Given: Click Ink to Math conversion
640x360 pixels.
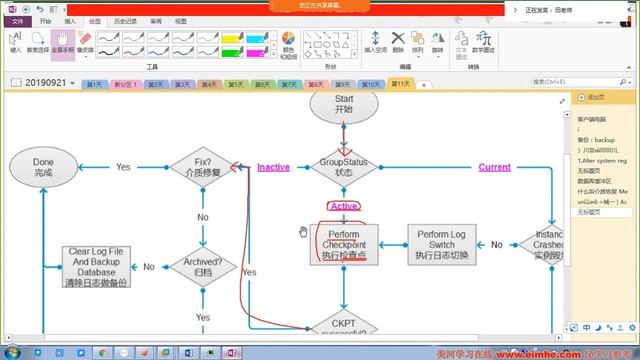Looking at the screenshot, I should (483, 42).
